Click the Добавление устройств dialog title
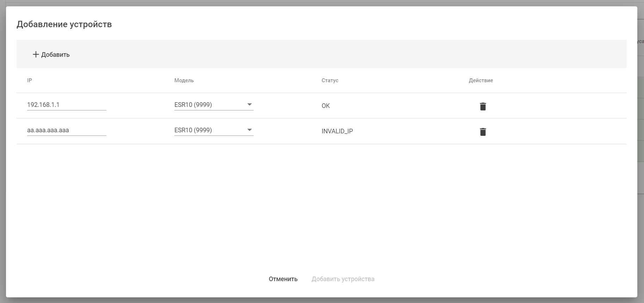Image resolution: width=644 pixels, height=303 pixels. pos(64,24)
